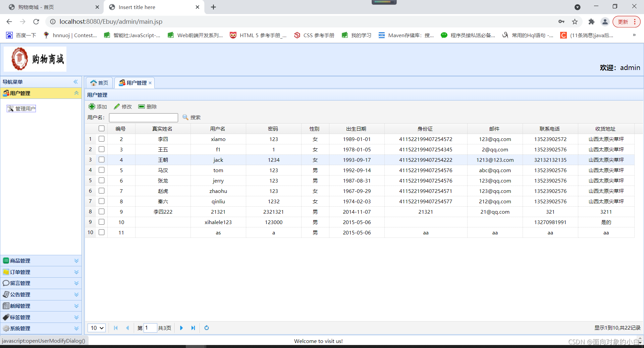Click the 删除 delete minus icon
Screen dimensions: 644x348
click(x=142, y=107)
